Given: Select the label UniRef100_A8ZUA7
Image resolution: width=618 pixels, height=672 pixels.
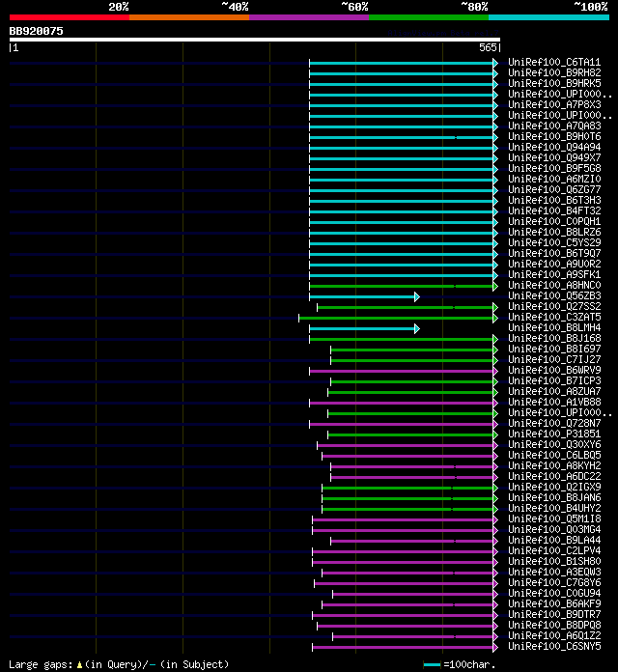Looking at the screenshot, I should tap(554, 391).
